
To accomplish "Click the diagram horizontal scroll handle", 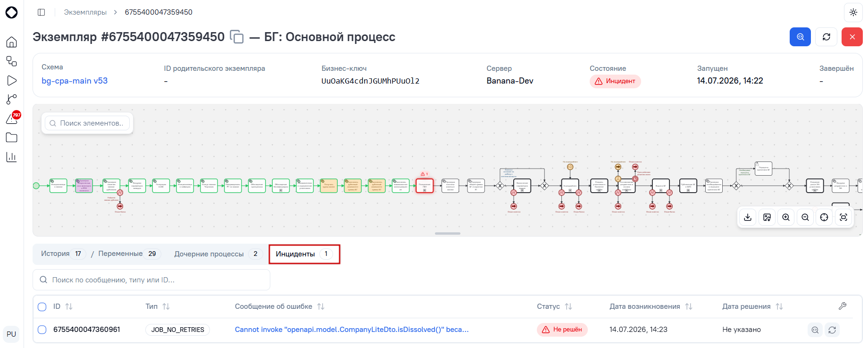I will pyautogui.click(x=448, y=233).
